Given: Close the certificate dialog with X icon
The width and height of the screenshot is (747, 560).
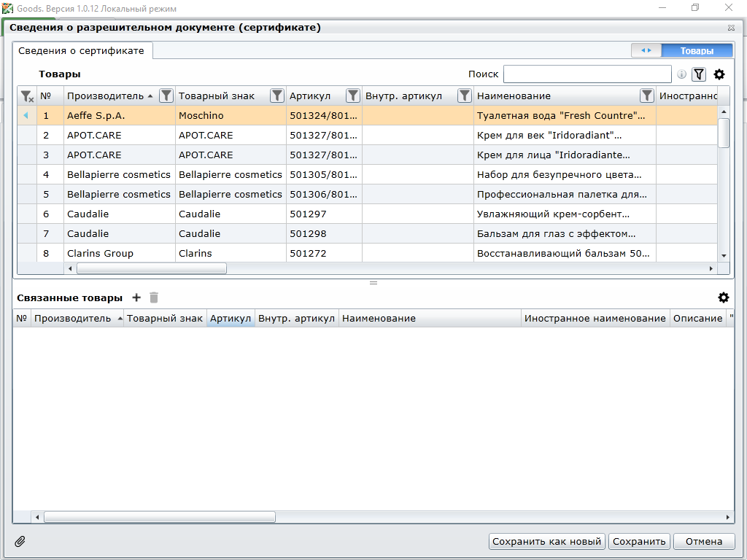Looking at the screenshot, I should click(x=731, y=28).
